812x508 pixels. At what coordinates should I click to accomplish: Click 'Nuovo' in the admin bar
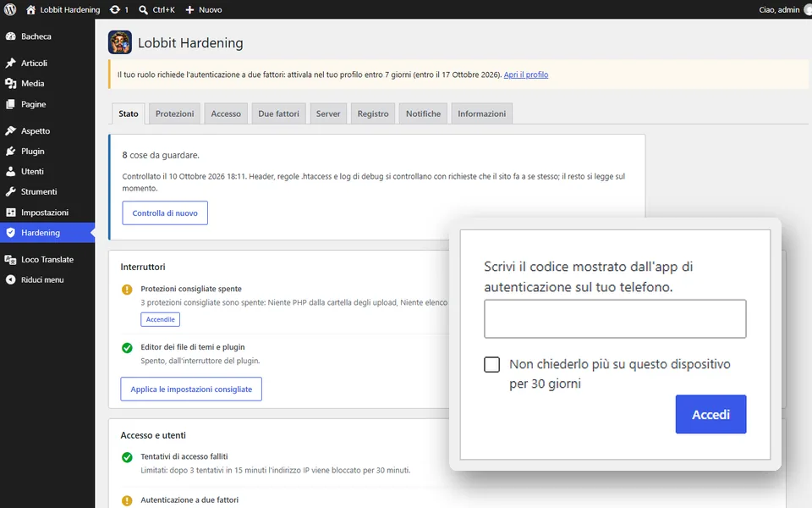click(x=210, y=9)
